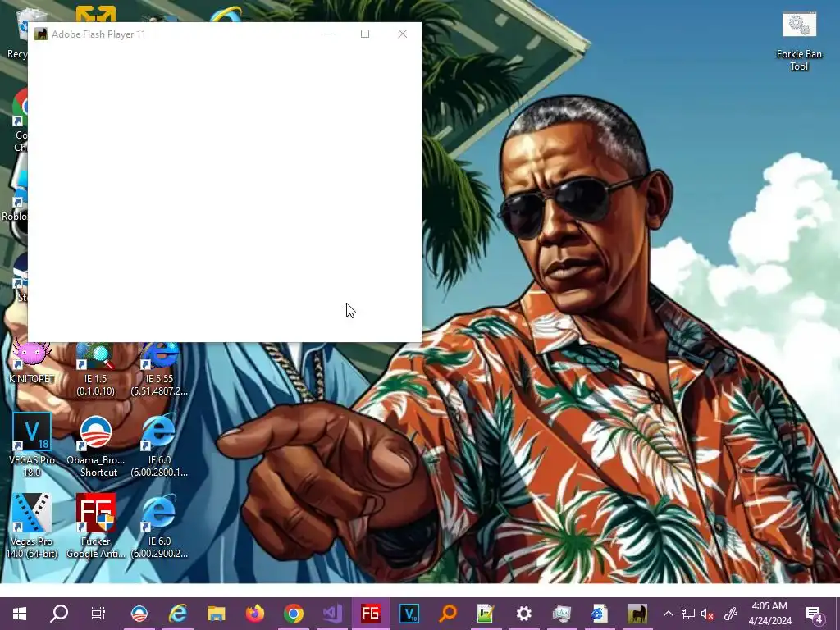Click the Adobe Flash Player 11 window icon
Screen dimensions: 840x630
tap(41, 34)
